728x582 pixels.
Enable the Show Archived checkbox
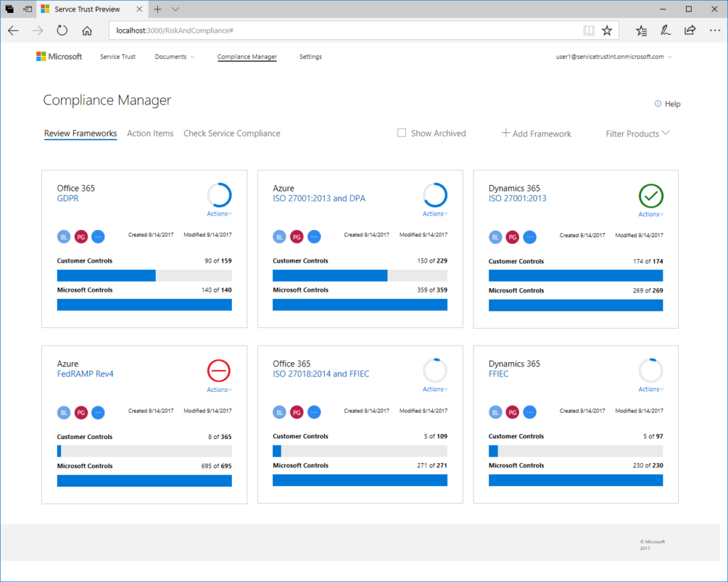click(x=402, y=133)
